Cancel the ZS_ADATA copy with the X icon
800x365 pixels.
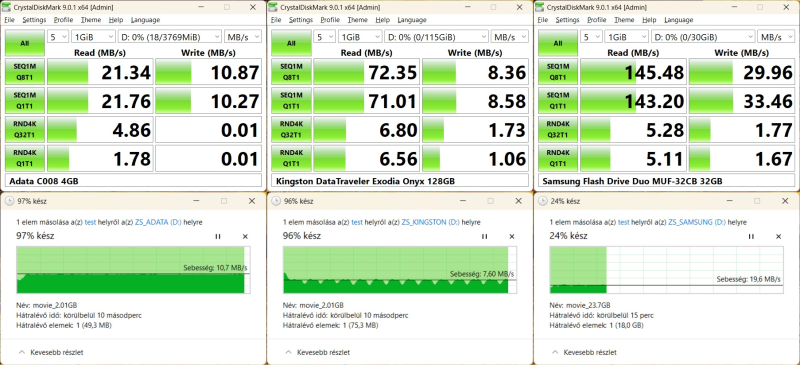[245, 236]
